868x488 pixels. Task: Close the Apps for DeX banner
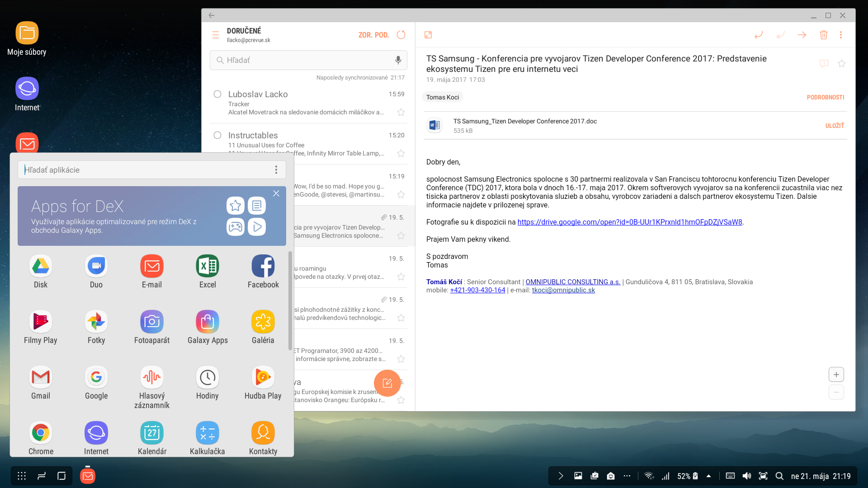[x=276, y=193]
